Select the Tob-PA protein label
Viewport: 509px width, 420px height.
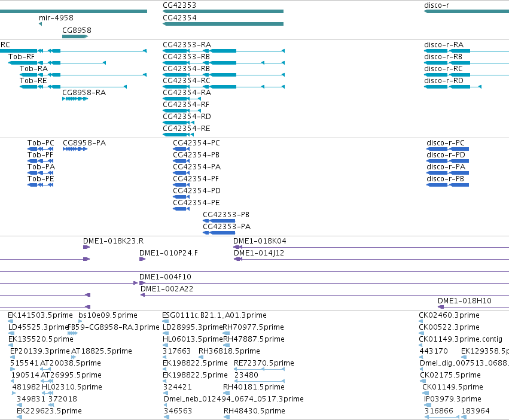[x=41, y=168]
